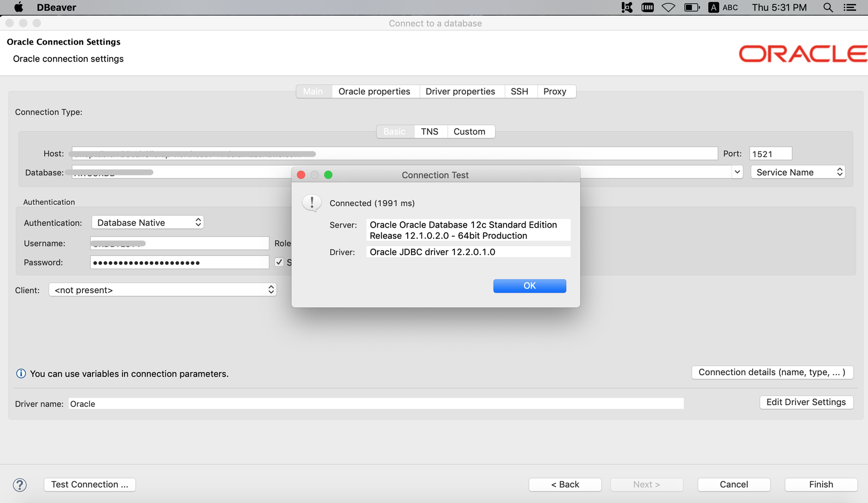The image size is (868, 503).
Task: Check the Wi-Fi status icon
Action: pos(668,7)
